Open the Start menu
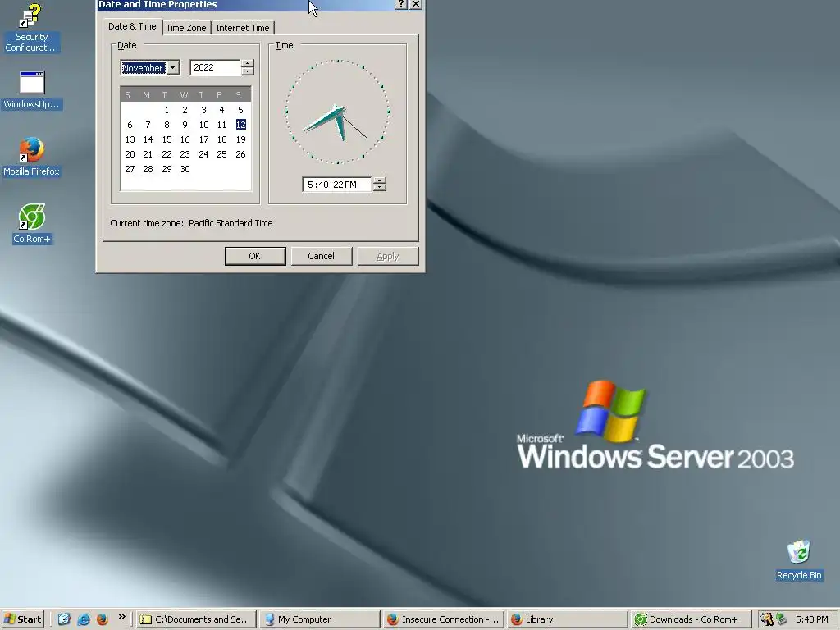The height and width of the screenshot is (630, 840). [x=22, y=619]
